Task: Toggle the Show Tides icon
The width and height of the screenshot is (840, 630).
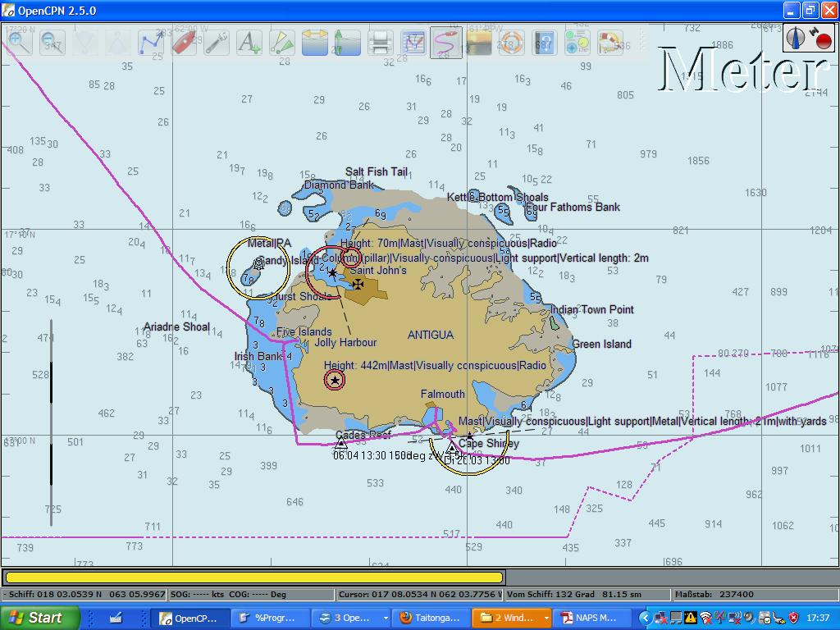Action: [347, 43]
